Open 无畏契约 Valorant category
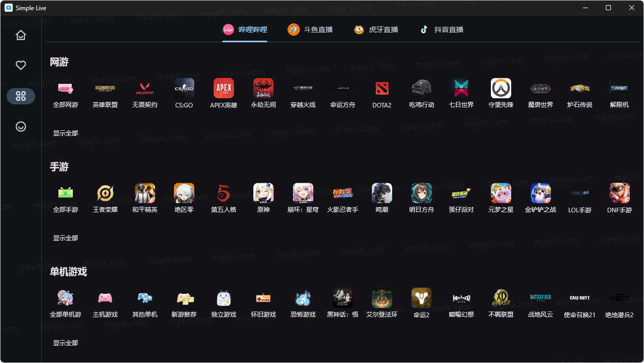The height and width of the screenshot is (363, 644). point(145,93)
